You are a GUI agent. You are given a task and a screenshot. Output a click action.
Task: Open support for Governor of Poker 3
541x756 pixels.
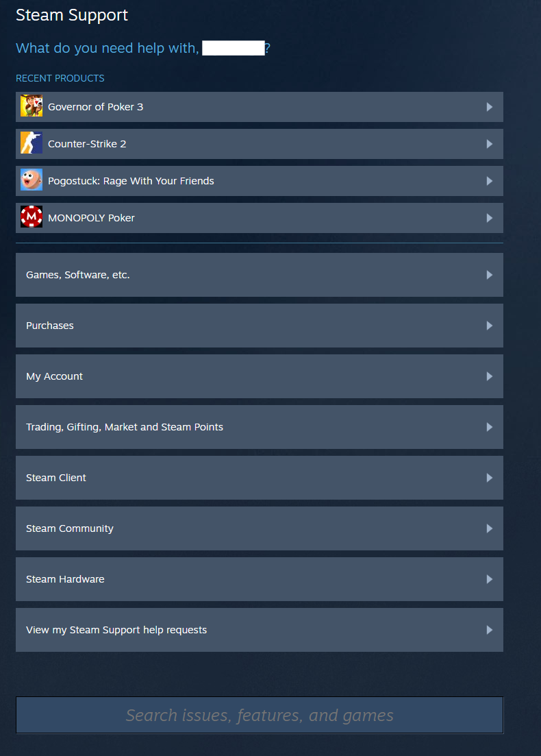[x=259, y=106]
